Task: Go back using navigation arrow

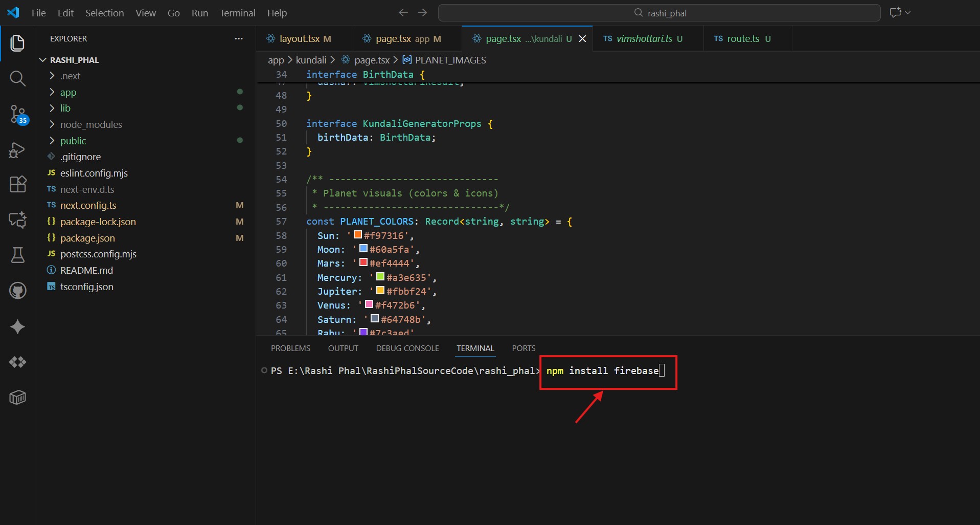Action: click(x=403, y=13)
